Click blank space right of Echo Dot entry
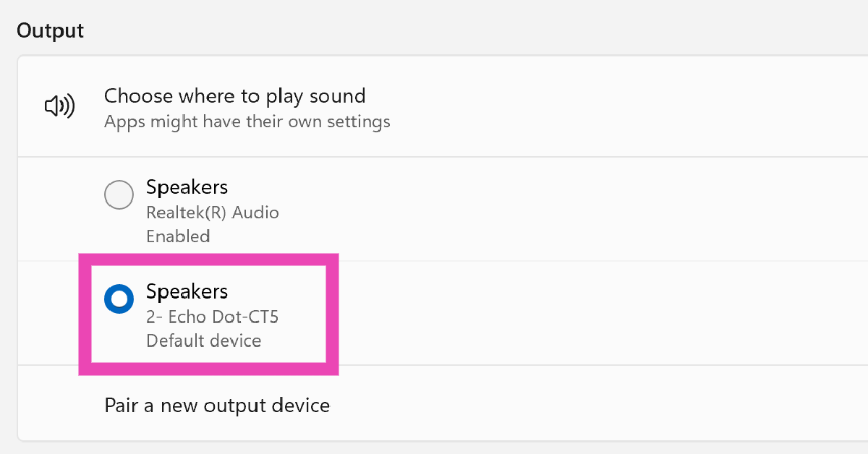The image size is (868, 454). (579, 314)
